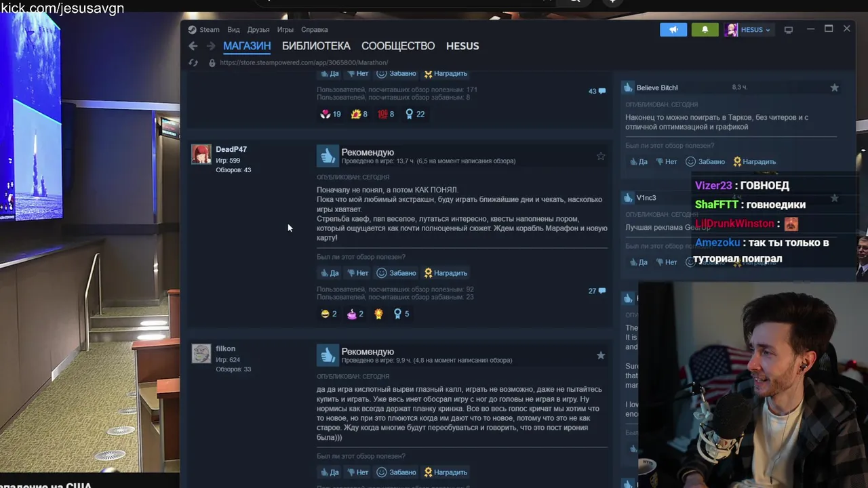The height and width of the screenshot is (488, 868).
Task: Open the Друзья menu
Action: (x=258, y=30)
